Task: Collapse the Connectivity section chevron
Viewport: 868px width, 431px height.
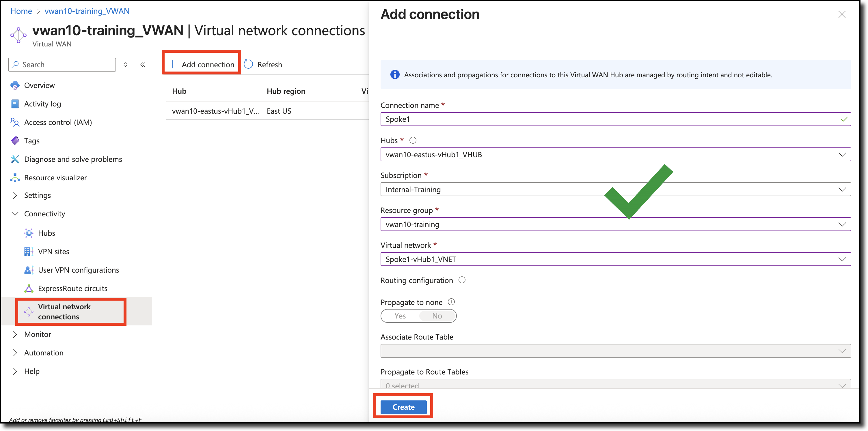Action: [x=15, y=213]
